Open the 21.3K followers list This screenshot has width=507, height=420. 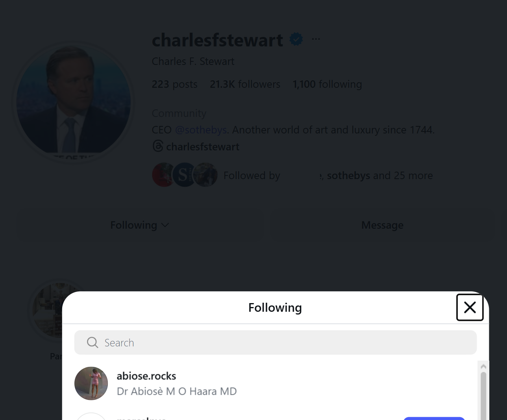click(x=245, y=84)
